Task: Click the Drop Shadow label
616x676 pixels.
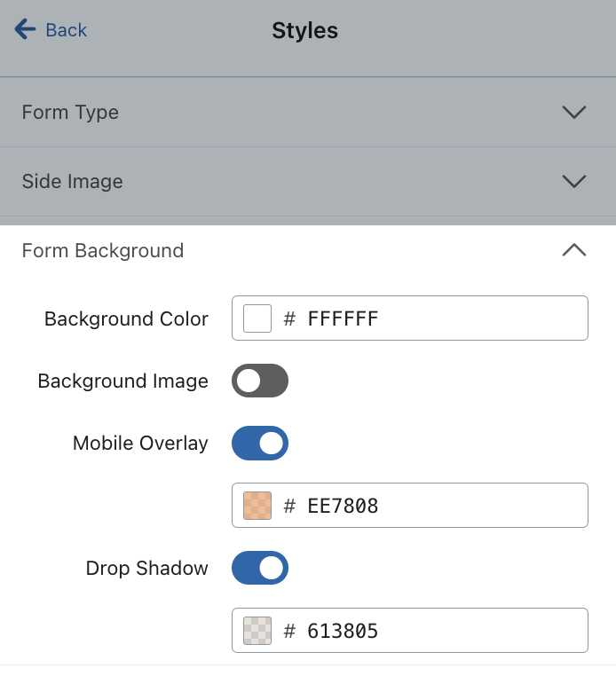Action: (147, 568)
